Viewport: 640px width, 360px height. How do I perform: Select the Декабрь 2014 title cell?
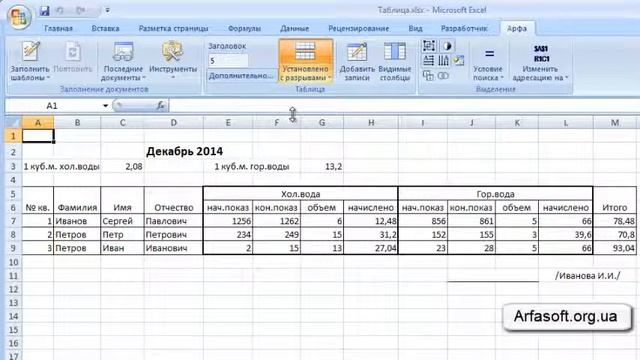click(x=184, y=151)
